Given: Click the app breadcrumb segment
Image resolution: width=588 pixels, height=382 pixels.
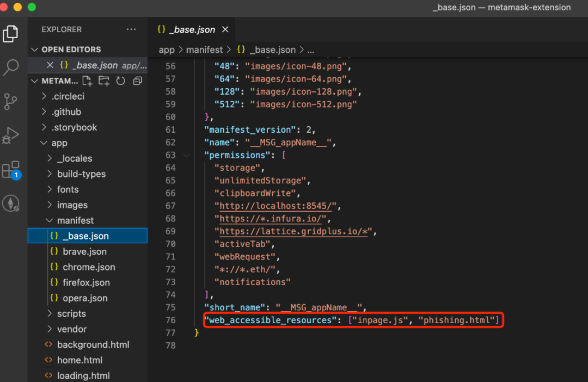Looking at the screenshot, I should [167, 50].
